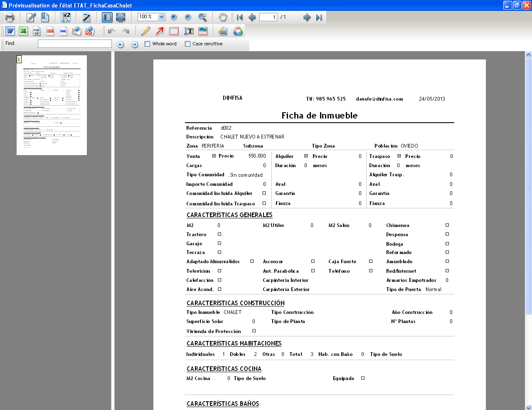Click the Find text input field
Screen dimensions: 532x410
click(75, 44)
